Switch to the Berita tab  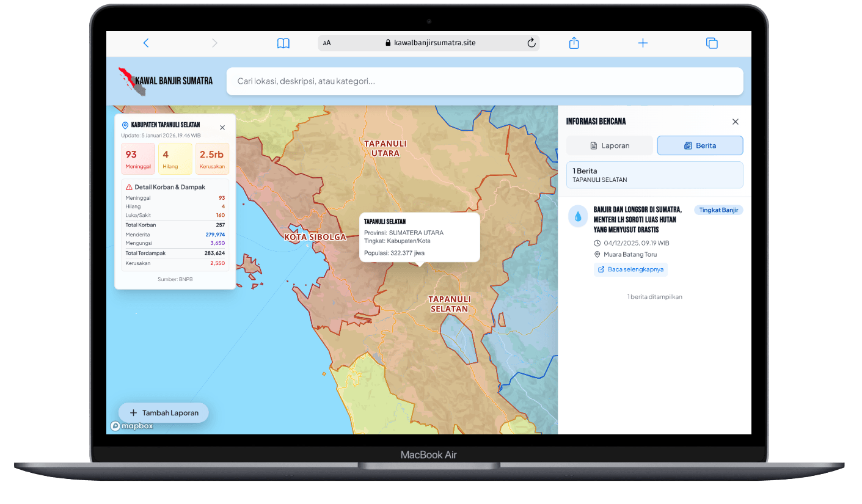pos(699,145)
